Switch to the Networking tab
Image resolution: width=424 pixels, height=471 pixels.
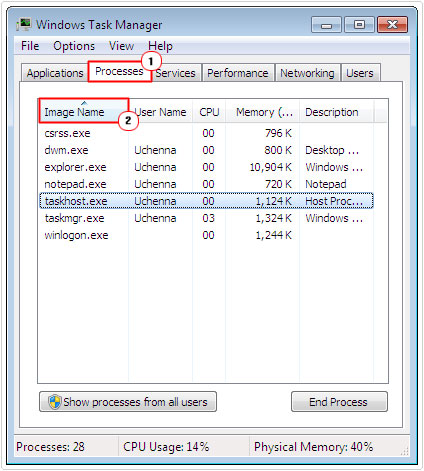click(307, 73)
